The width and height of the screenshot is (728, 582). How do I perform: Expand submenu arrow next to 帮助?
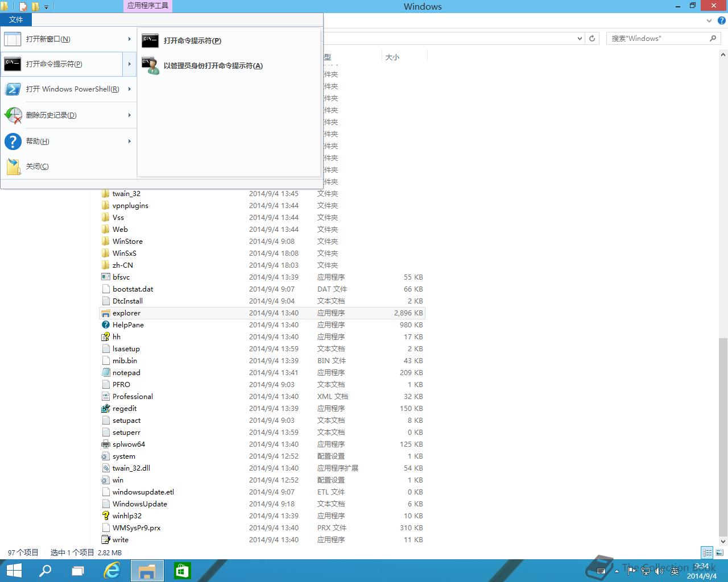pyautogui.click(x=130, y=142)
